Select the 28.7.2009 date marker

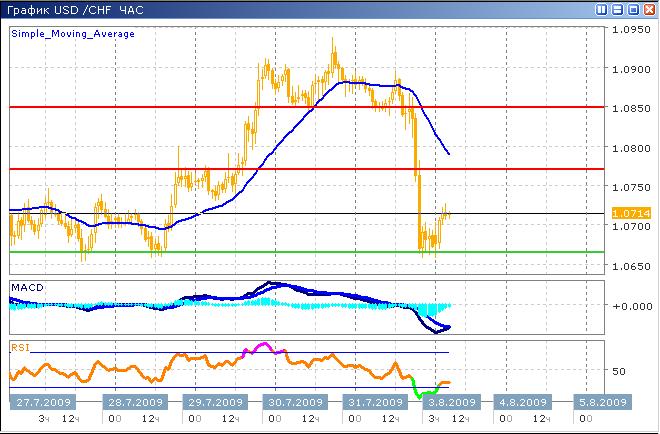pos(135,402)
